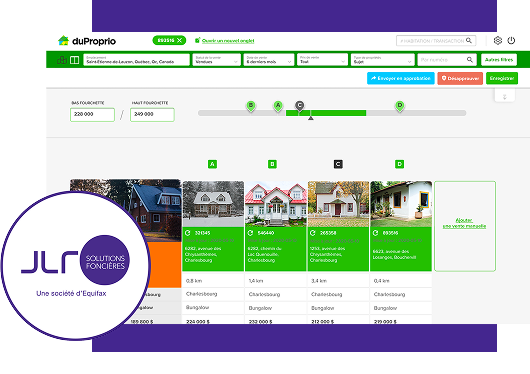Open settings with the gear icon
Image resolution: width=530 pixels, height=374 pixels.
498,41
